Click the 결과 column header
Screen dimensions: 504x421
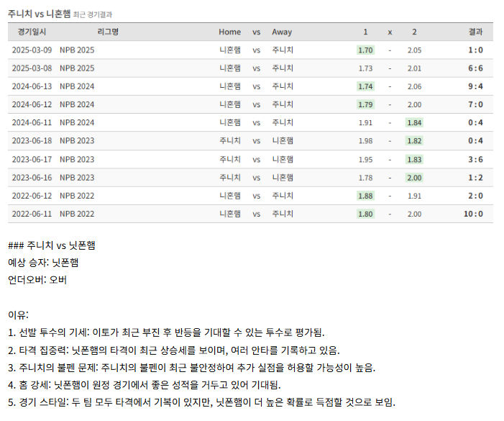pyautogui.click(x=476, y=32)
